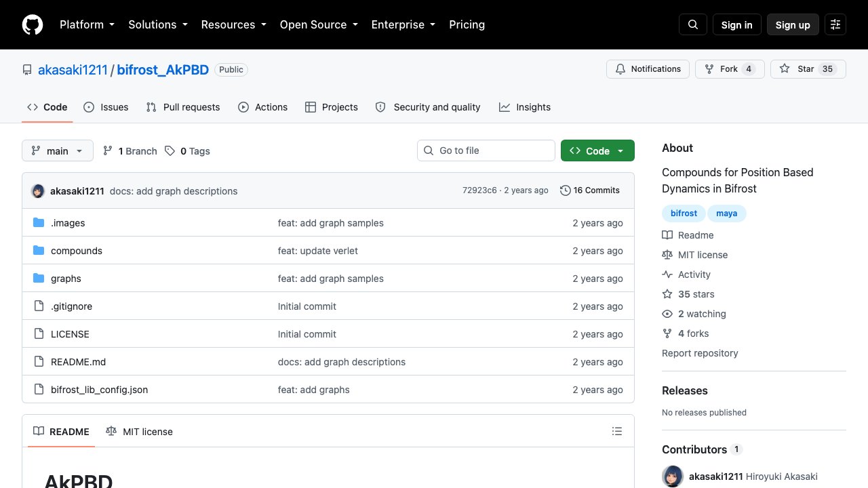Click the git branch icon beside 1 Branch
This screenshot has width=868, height=488.
108,150
